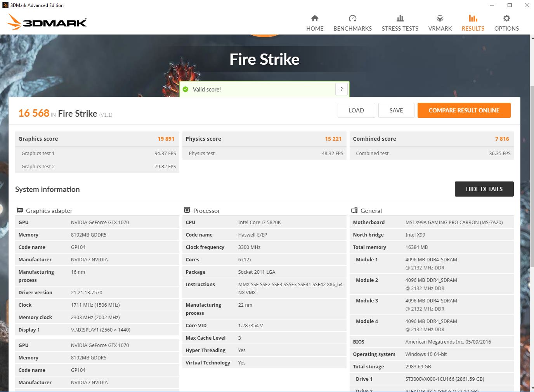The width and height of the screenshot is (534, 392).
Task: Click the Combined score value 7 816
Action: [502, 139]
